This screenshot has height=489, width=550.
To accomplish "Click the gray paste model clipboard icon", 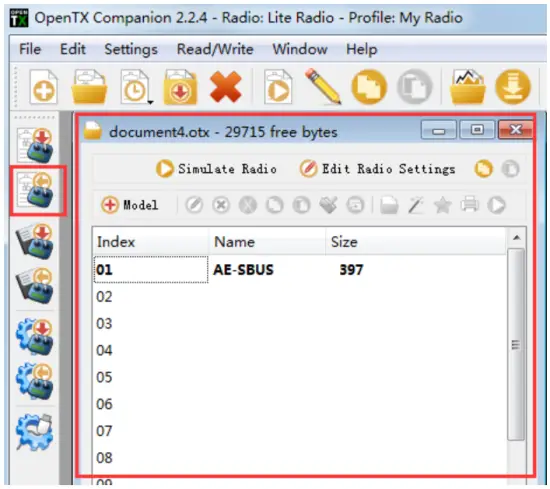I will [301, 205].
